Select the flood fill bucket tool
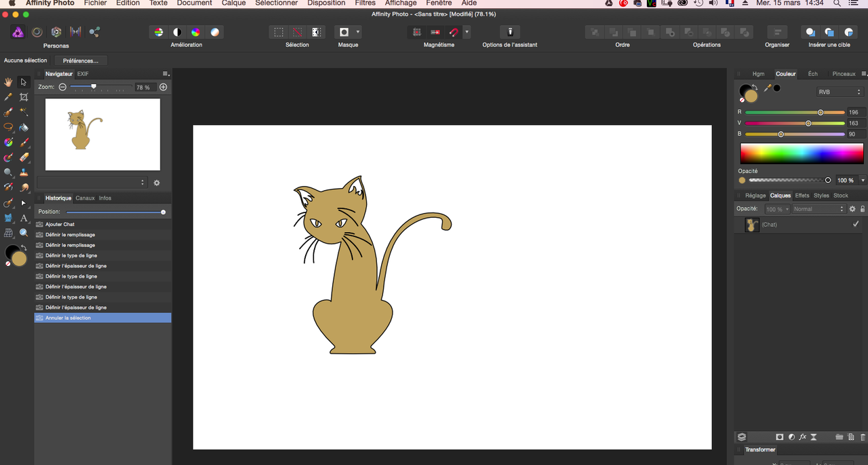The width and height of the screenshot is (868, 465). coord(24,127)
